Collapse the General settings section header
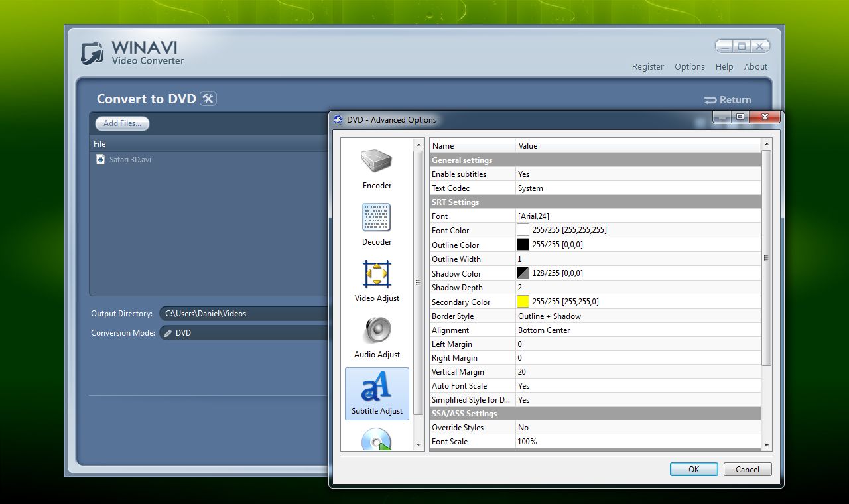The image size is (849, 504). [x=595, y=160]
